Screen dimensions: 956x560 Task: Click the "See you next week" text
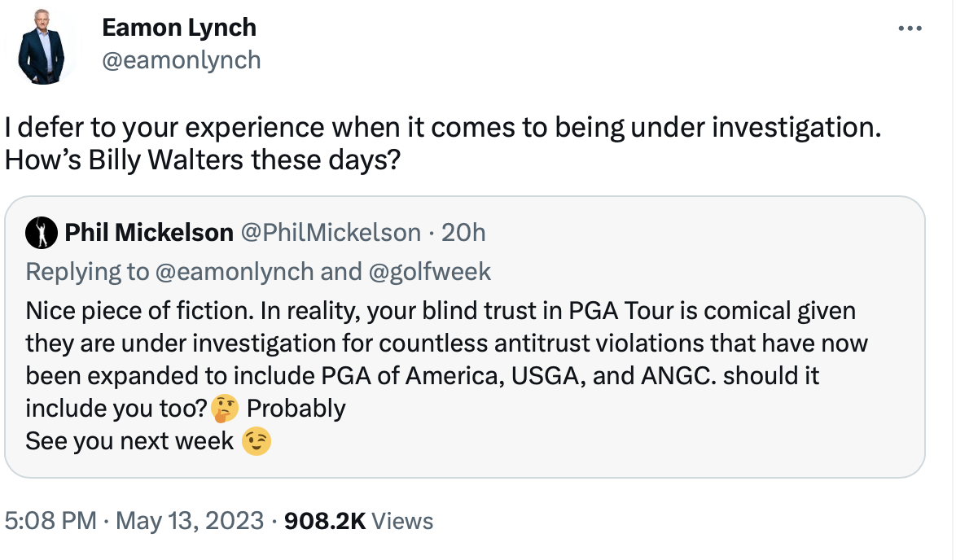(130, 441)
